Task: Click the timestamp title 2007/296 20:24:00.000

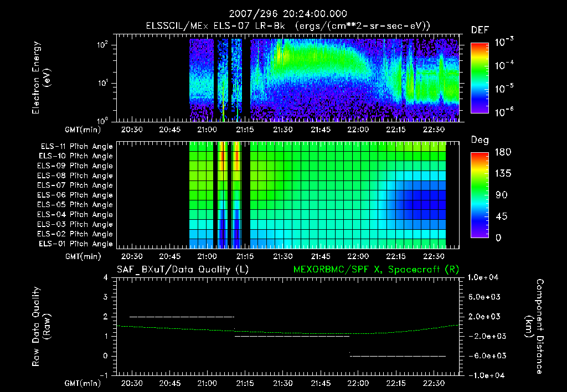Action: pos(288,14)
